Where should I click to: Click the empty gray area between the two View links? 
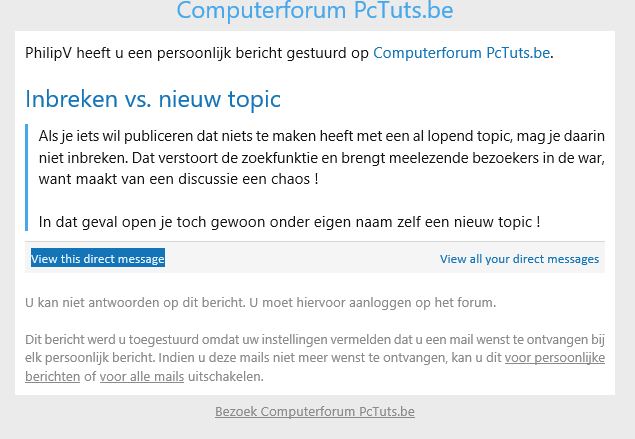(302, 258)
